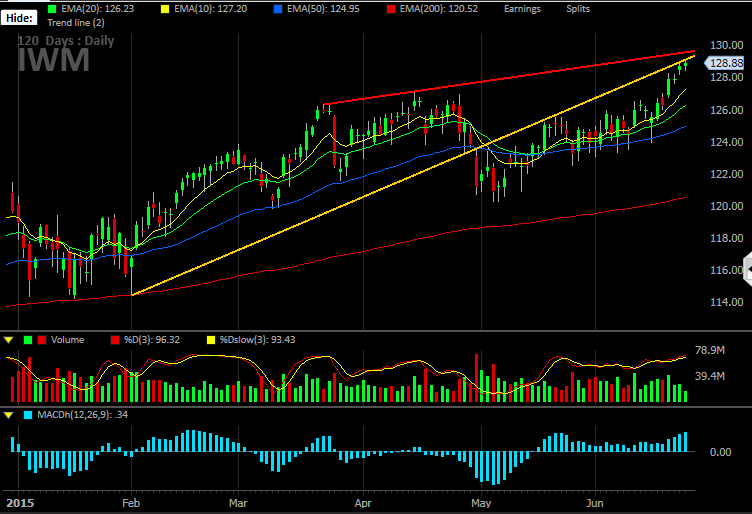Screen dimensions: 752x514
Task: Click the Volume indicator label
Action: click(x=68, y=340)
